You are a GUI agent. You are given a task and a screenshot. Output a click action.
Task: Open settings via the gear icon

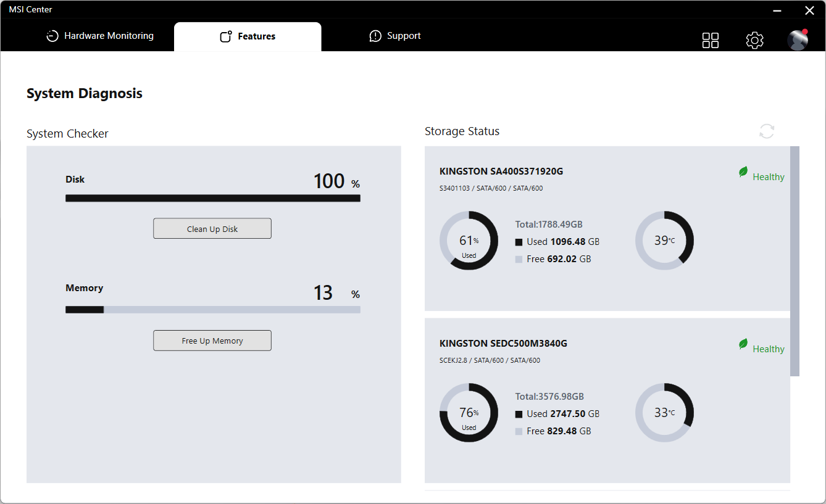754,40
